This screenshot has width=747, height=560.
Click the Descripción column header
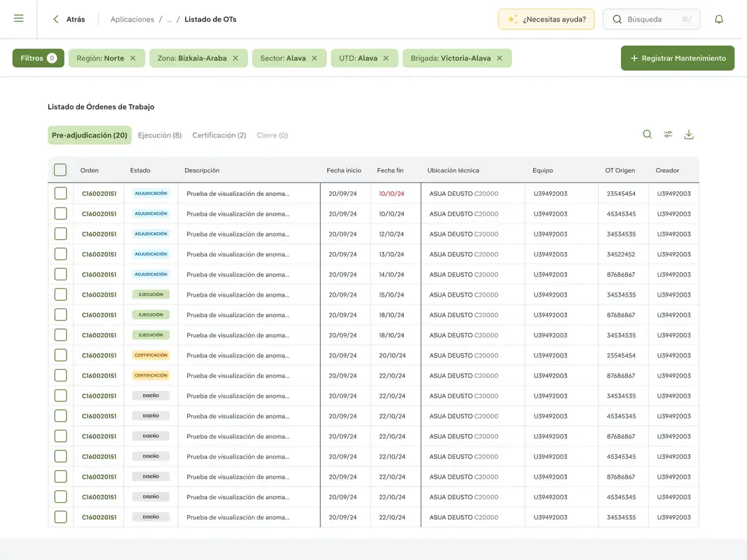pos(202,170)
